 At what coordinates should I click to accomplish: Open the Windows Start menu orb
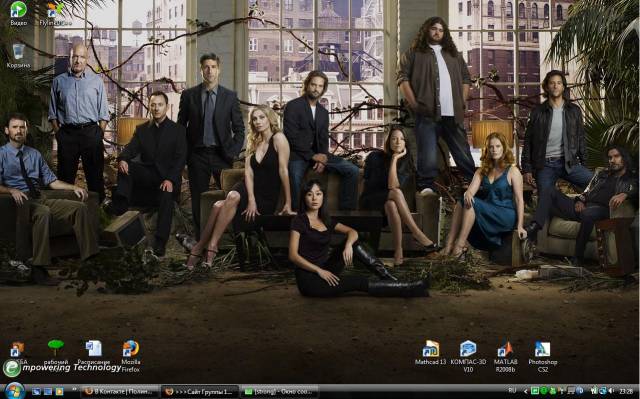click(15, 391)
